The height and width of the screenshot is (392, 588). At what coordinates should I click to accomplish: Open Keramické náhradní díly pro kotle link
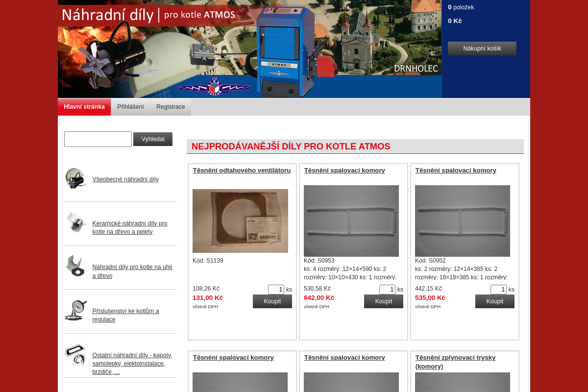130,227
